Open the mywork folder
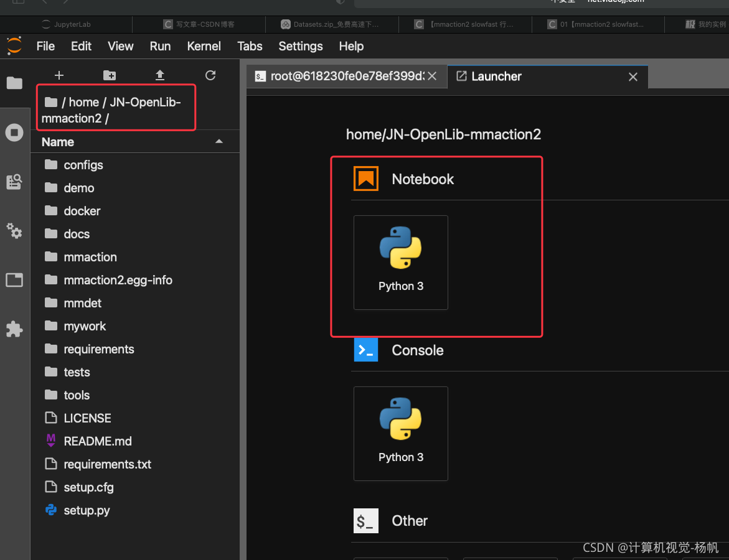 [135, 326]
